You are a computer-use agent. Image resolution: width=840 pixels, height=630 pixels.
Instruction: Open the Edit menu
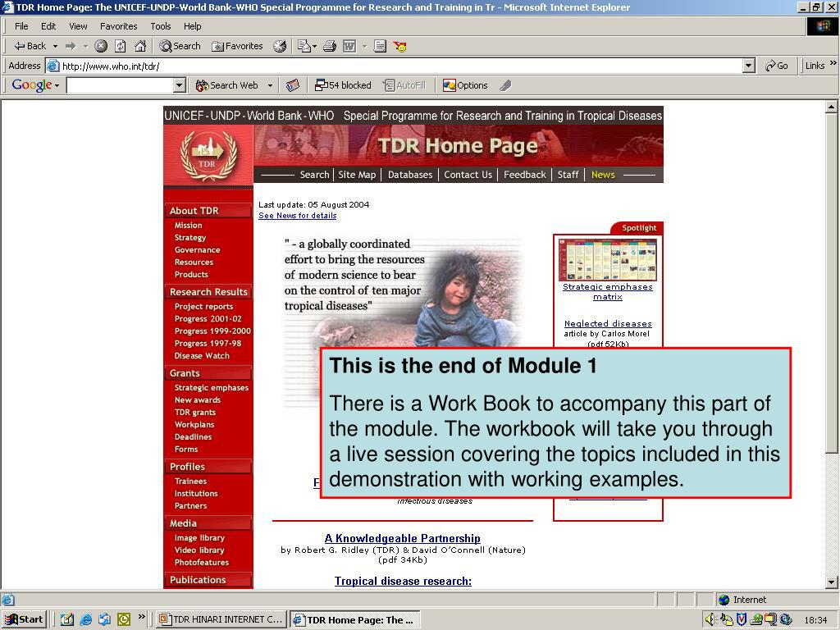[x=48, y=26]
